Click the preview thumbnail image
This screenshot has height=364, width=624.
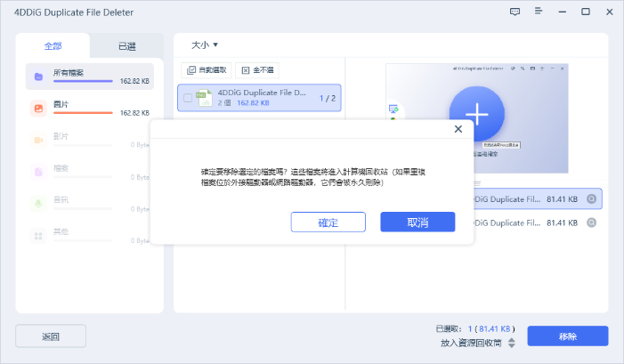pos(477,118)
